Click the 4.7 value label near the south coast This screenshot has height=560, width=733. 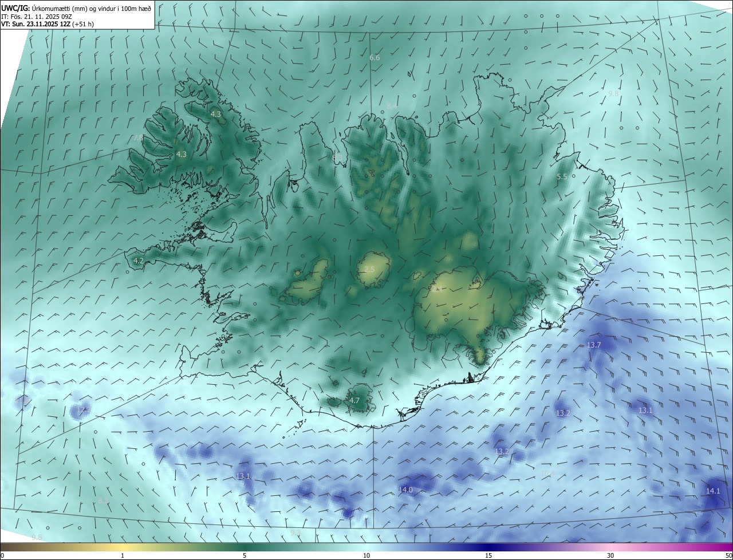[x=354, y=400]
